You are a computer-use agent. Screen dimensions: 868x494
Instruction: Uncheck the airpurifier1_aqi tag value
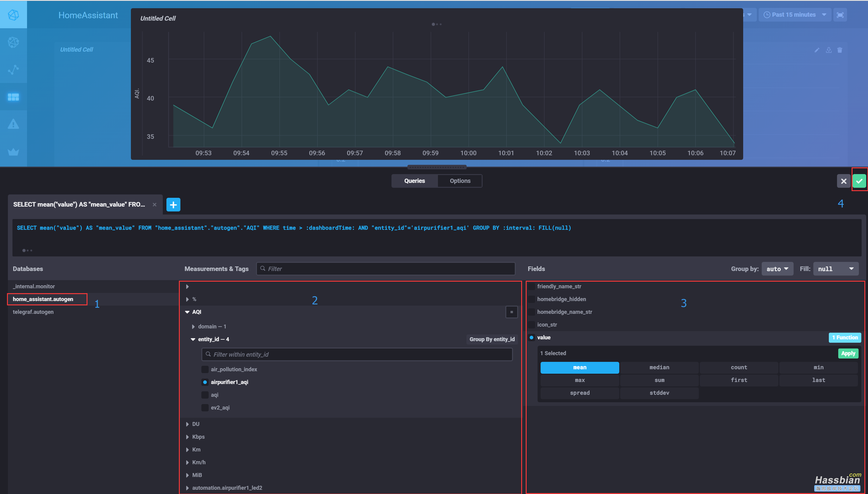click(205, 382)
